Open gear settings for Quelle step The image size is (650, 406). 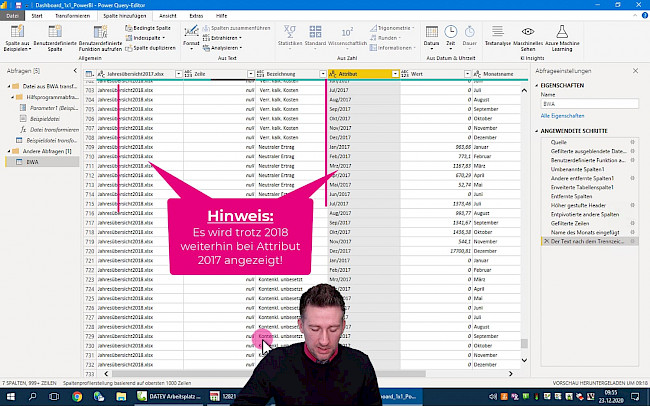632,142
